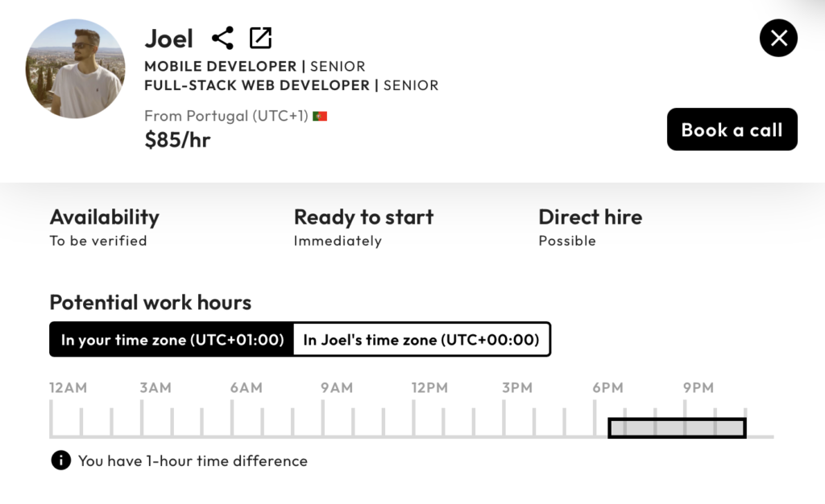Switch to 'In Joel's time zone (UTC+00:00)'

tap(421, 340)
